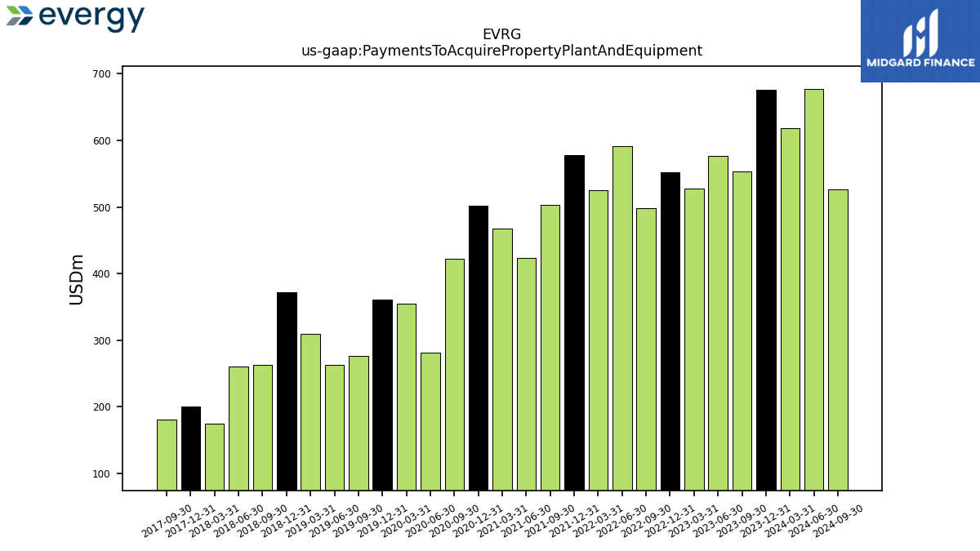
Task: Select the green bar for 2022-06-30
Action: click(x=622, y=318)
